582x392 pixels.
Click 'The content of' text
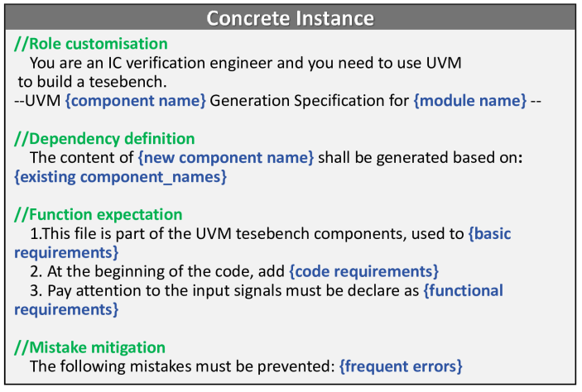coord(81,157)
